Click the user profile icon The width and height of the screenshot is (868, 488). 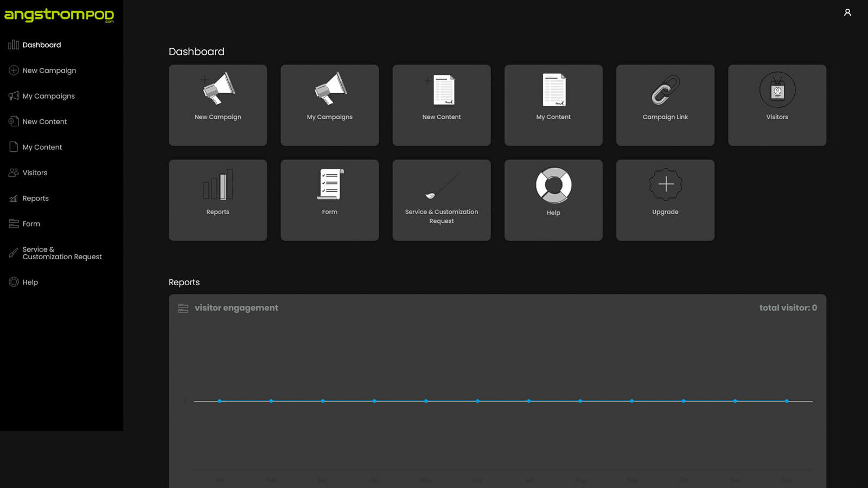(x=847, y=12)
